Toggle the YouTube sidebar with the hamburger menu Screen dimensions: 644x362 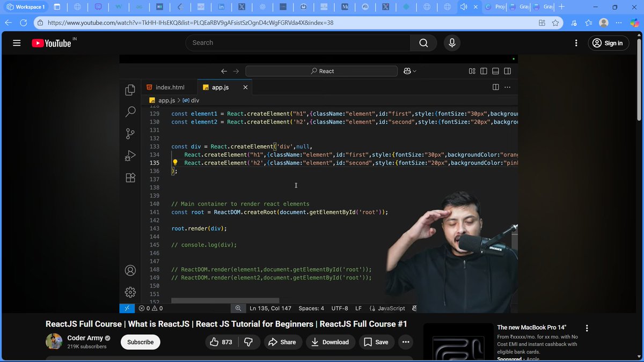(17, 42)
